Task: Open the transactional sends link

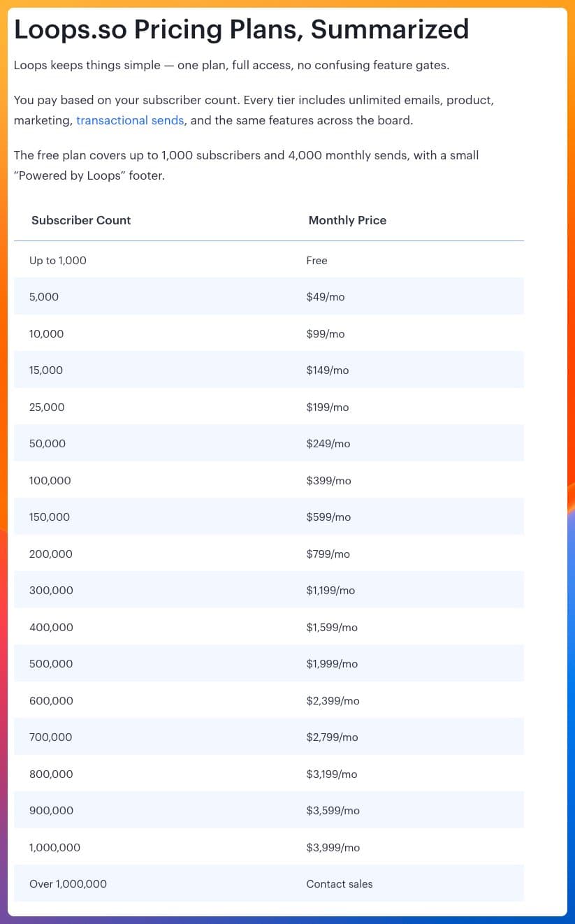Action: pyautogui.click(x=130, y=120)
